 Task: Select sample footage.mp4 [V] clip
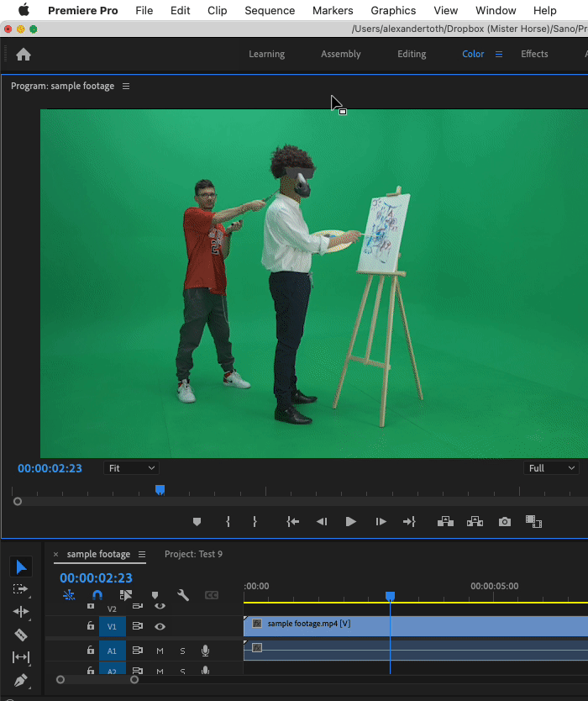416,626
